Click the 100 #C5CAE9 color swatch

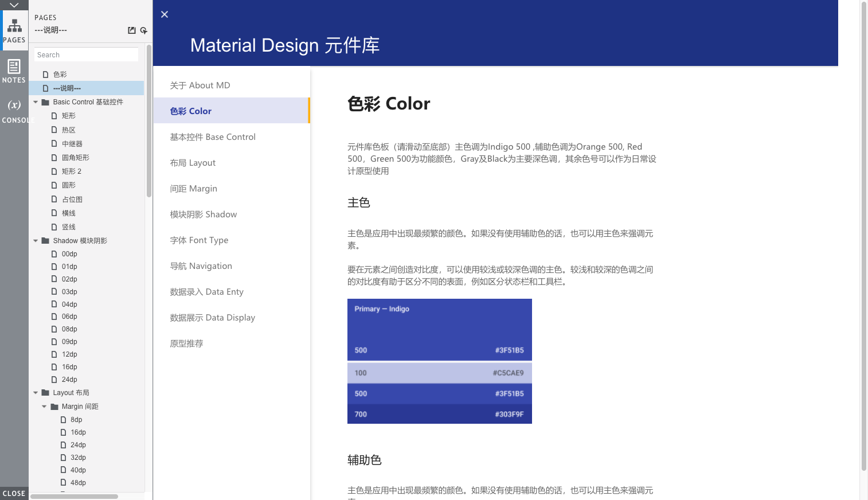(440, 373)
